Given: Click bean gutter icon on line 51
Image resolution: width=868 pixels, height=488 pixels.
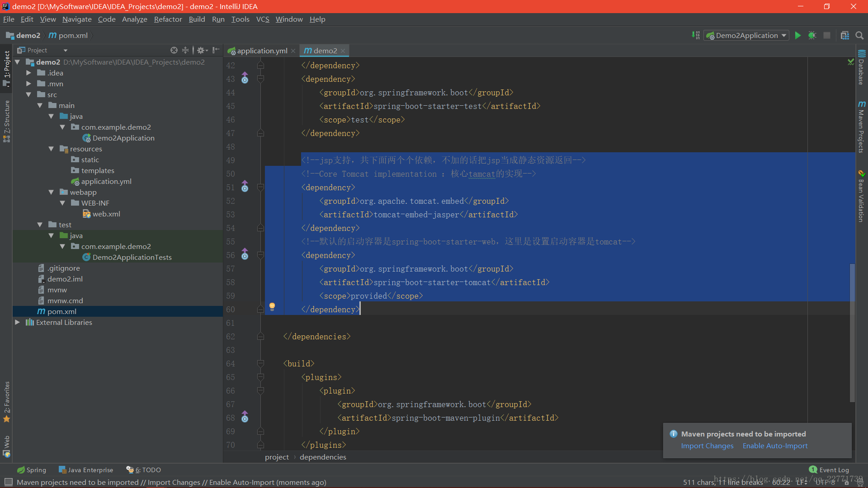Looking at the screenshot, I should [245, 187].
